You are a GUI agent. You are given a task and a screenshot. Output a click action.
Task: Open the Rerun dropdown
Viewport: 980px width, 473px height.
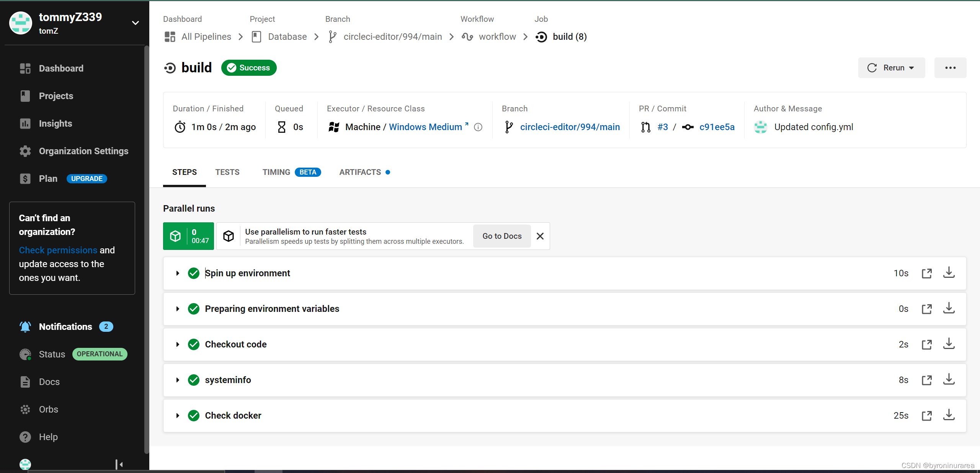pyautogui.click(x=892, y=68)
